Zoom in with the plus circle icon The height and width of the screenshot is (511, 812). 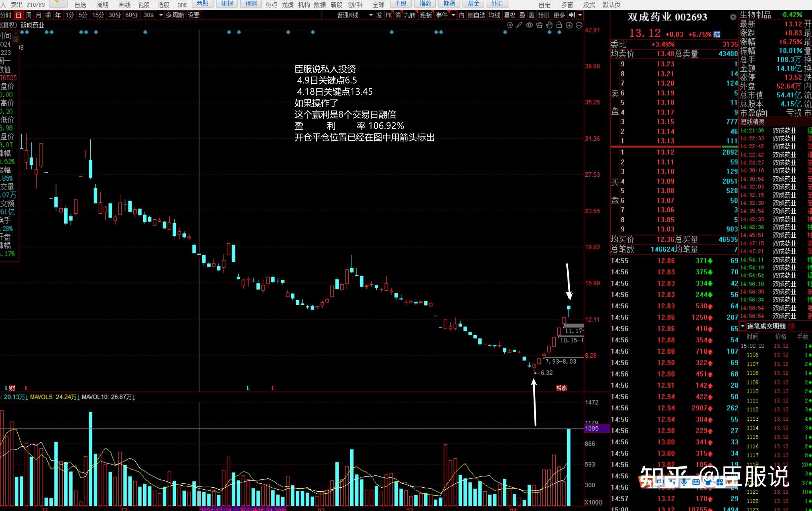(569, 25)
